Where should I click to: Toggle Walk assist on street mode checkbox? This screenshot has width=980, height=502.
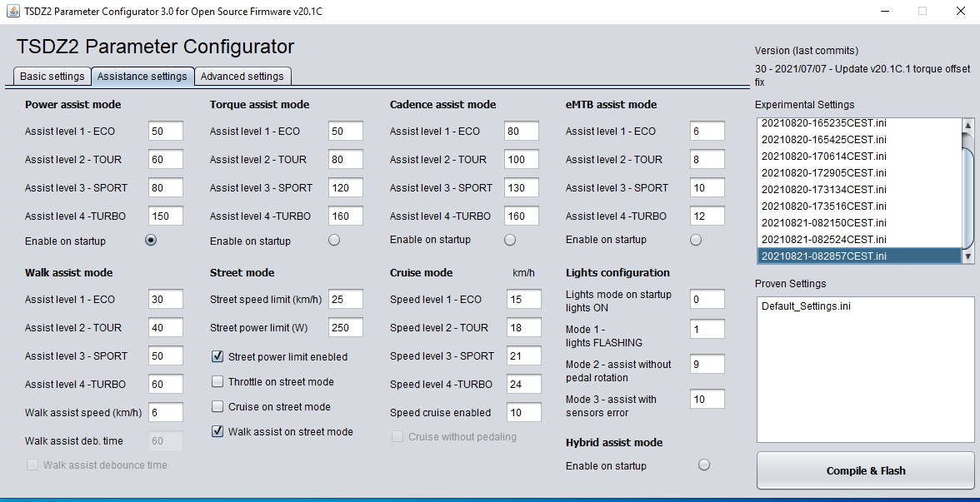tap(217, 431)
